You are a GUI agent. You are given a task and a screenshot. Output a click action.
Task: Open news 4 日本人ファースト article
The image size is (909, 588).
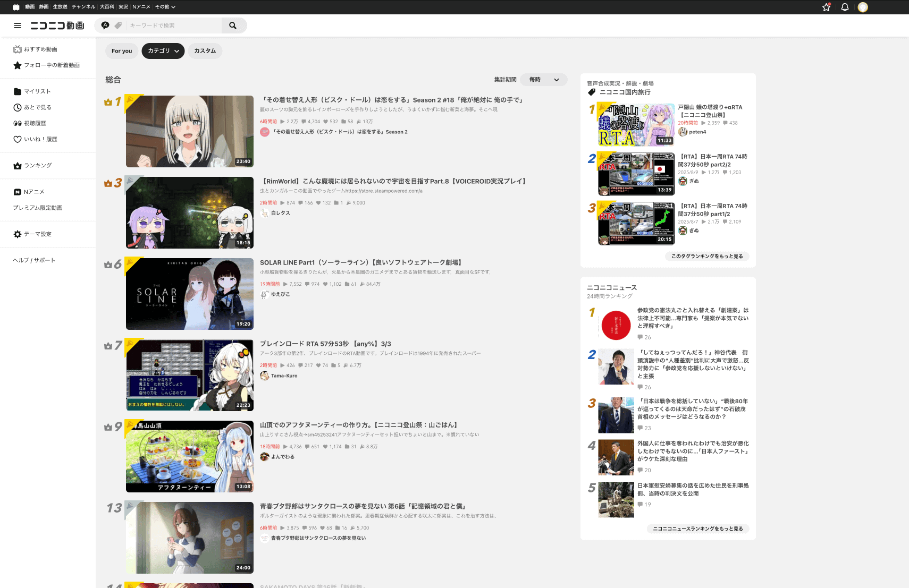pos(693,451)
